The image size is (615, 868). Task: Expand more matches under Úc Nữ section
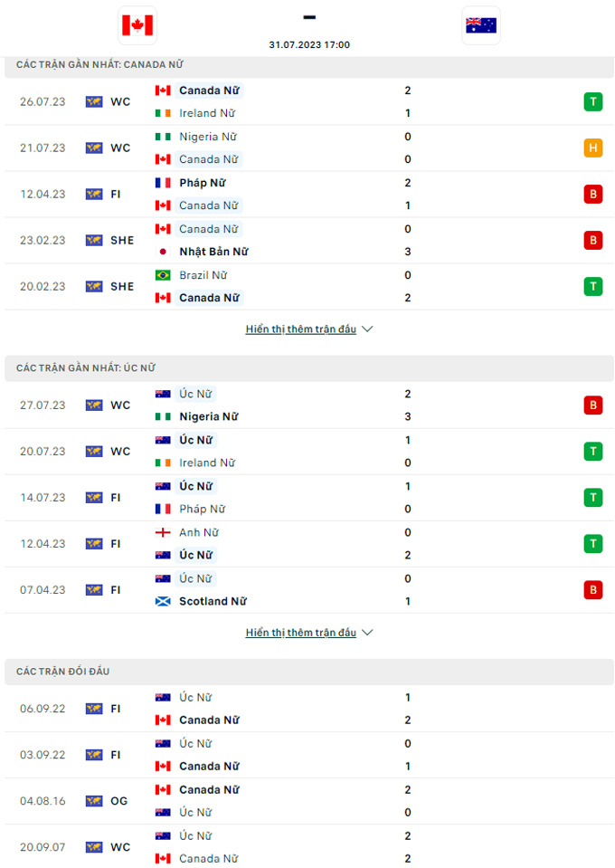[x=303, y=632]
